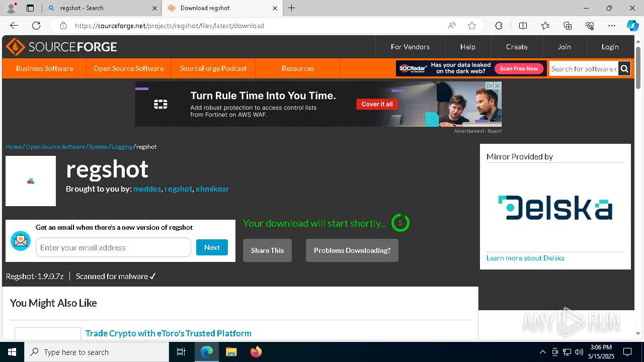Open Trade Crypto with eToro link
This screenshot has height=362, width=644.
[168, 333]
